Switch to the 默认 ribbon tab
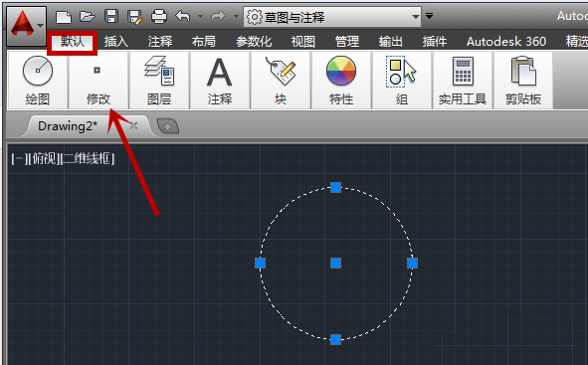This screenshot has width=588, height=365. 73,41
